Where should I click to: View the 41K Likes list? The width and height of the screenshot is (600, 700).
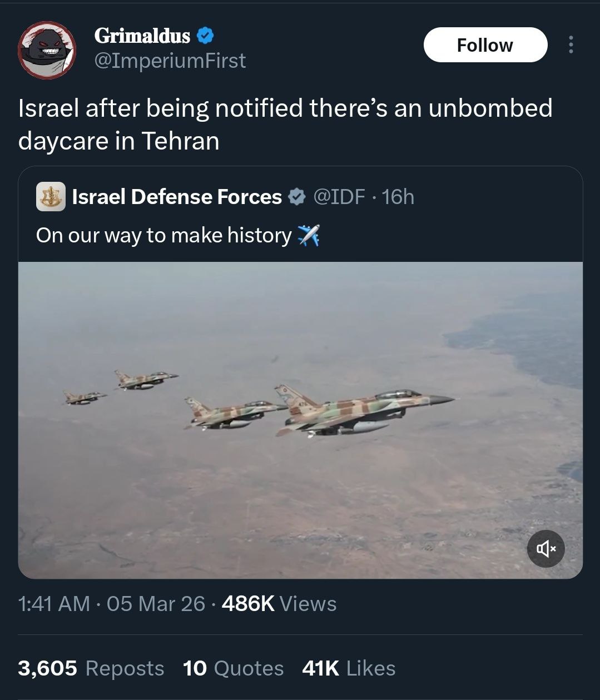349,668
